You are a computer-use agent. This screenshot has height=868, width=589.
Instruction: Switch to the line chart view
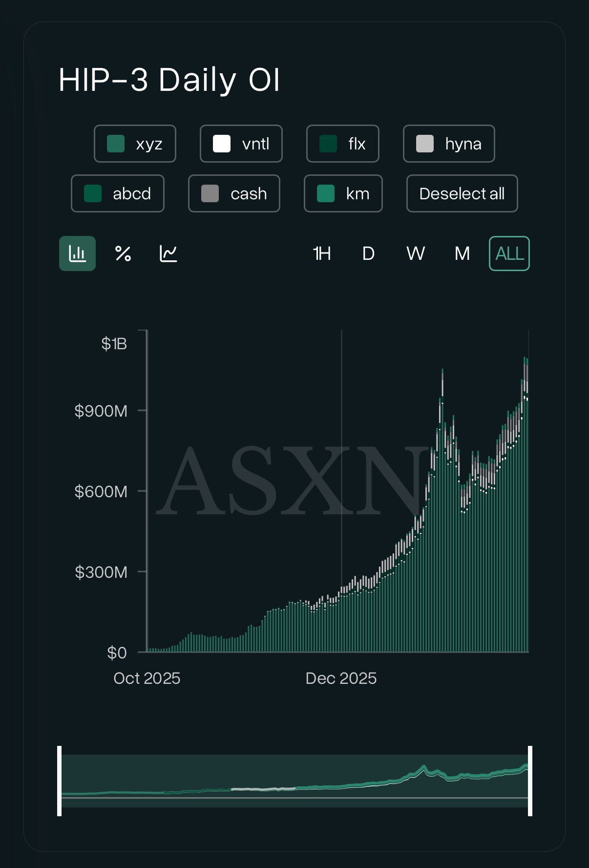168,254
